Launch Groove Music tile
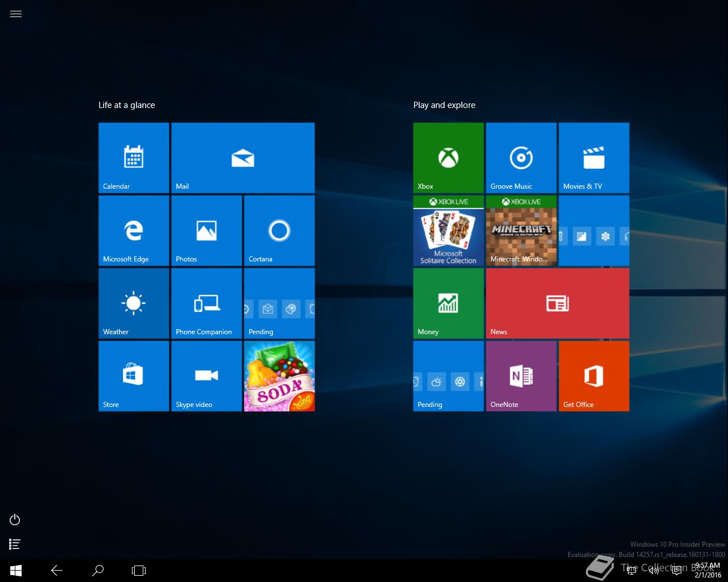Screen dimensions: 728x582 [x=522, y=158]
